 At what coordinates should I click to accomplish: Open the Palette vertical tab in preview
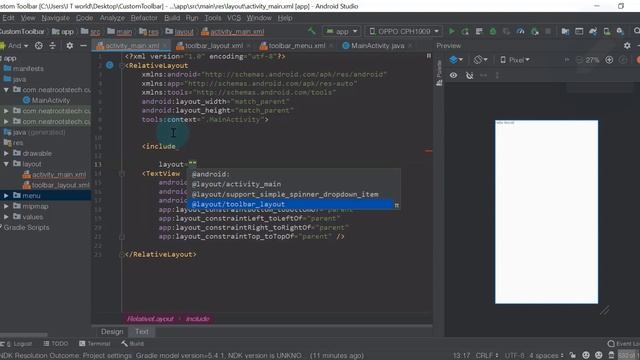tap(439, 73)
